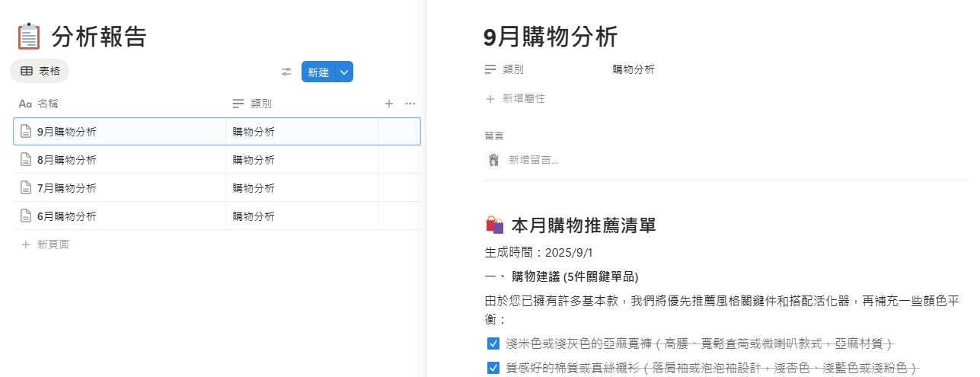Image resolution: width=980 pixels, height=377 pixels.
Task: Click the page icon of 6月購物分析 row
Action: click(x=26, y=216)
